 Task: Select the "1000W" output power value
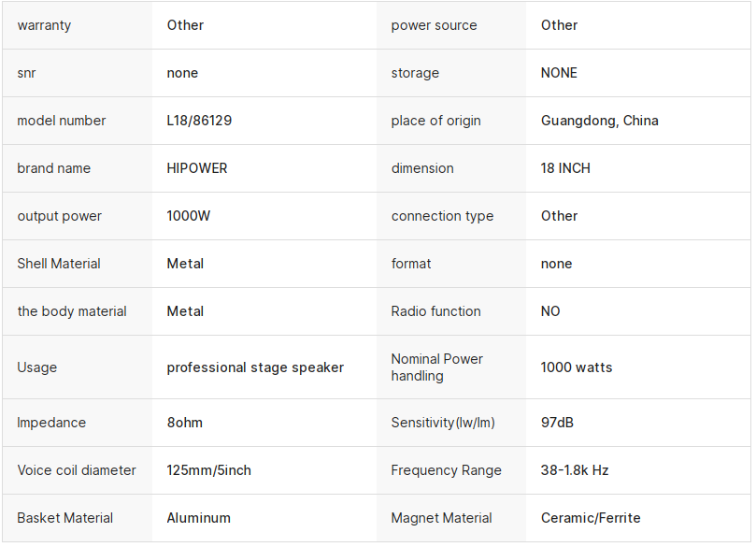click(x=189, y=216)
